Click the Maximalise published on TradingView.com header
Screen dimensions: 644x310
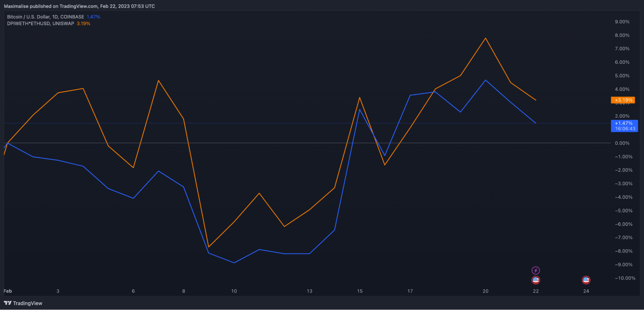79,6
